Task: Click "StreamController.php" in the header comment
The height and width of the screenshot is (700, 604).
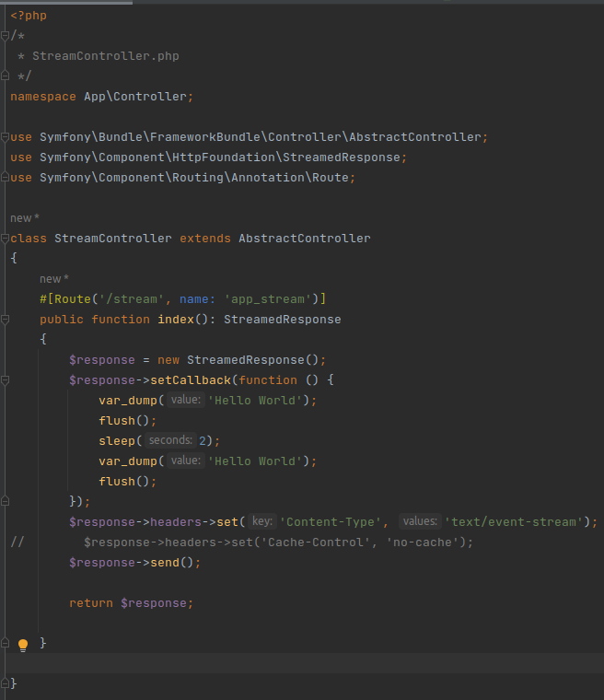Action: [105, 56]
